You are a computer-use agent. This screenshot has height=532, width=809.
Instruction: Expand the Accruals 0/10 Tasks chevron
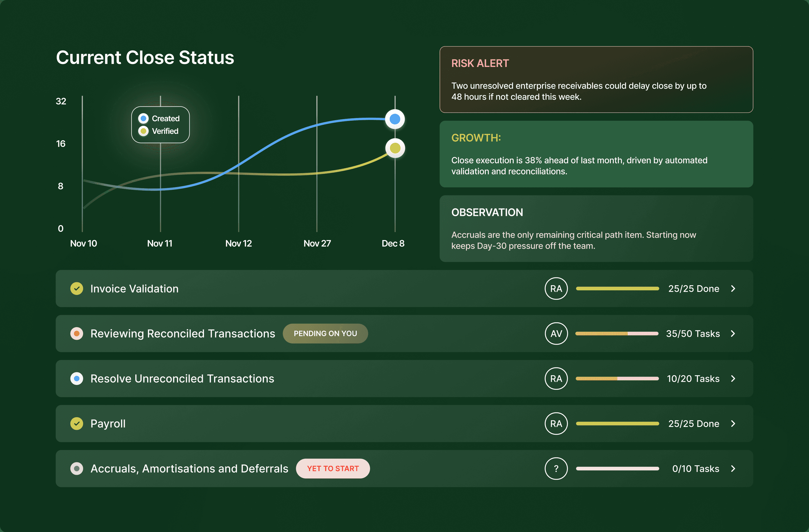point(733,469)
